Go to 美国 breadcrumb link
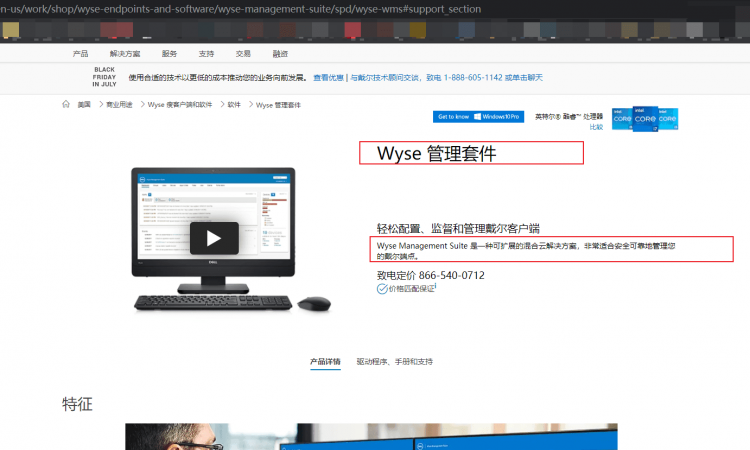 (84, 105)
